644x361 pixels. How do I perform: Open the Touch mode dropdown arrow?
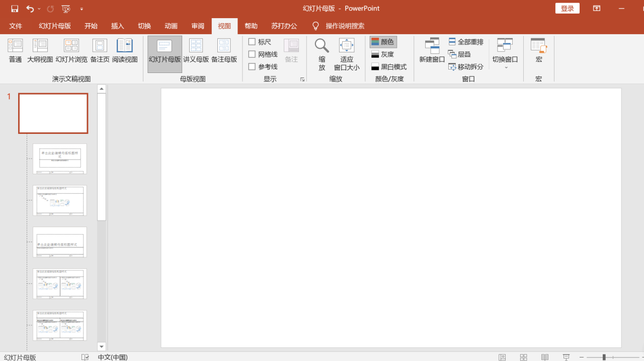[x=82, y=9]
